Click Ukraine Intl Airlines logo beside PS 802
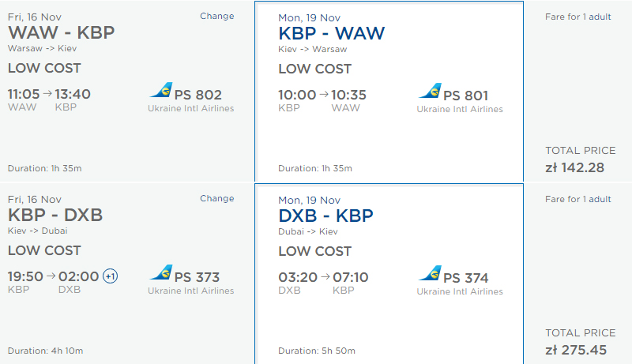The image size is (632, 364). pyautogui.click(x=161, y=90)
